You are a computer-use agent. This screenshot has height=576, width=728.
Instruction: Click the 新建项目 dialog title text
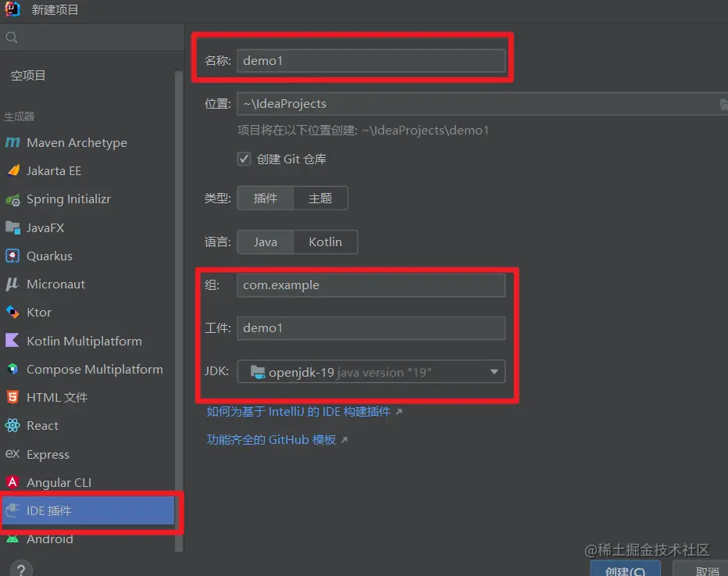click(55, 9)
